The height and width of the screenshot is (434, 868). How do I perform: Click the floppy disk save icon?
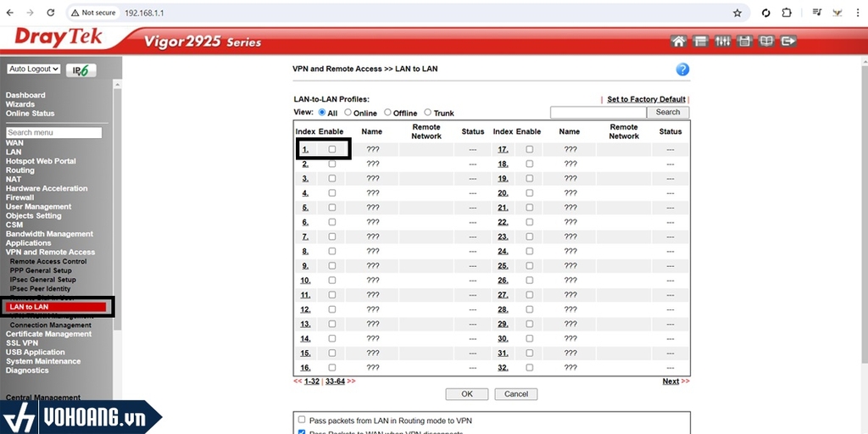(744, 41)
